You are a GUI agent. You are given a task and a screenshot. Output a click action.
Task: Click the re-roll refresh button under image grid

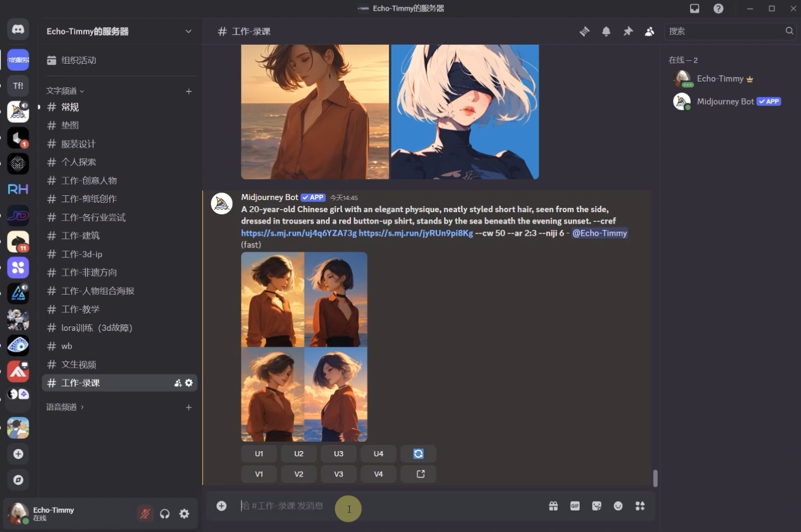tap(418, 453)
